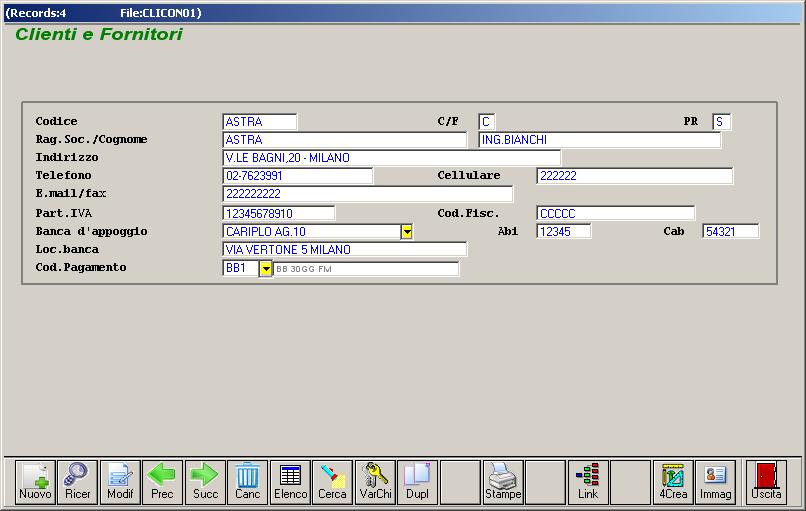Go to next record with Succ arrow
This screenshot has height=511, width=806.
[205, 482]
